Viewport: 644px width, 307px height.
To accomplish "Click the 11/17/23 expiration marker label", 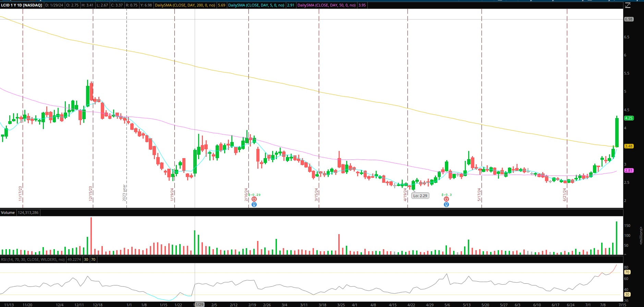I will (x=20, y=193).
